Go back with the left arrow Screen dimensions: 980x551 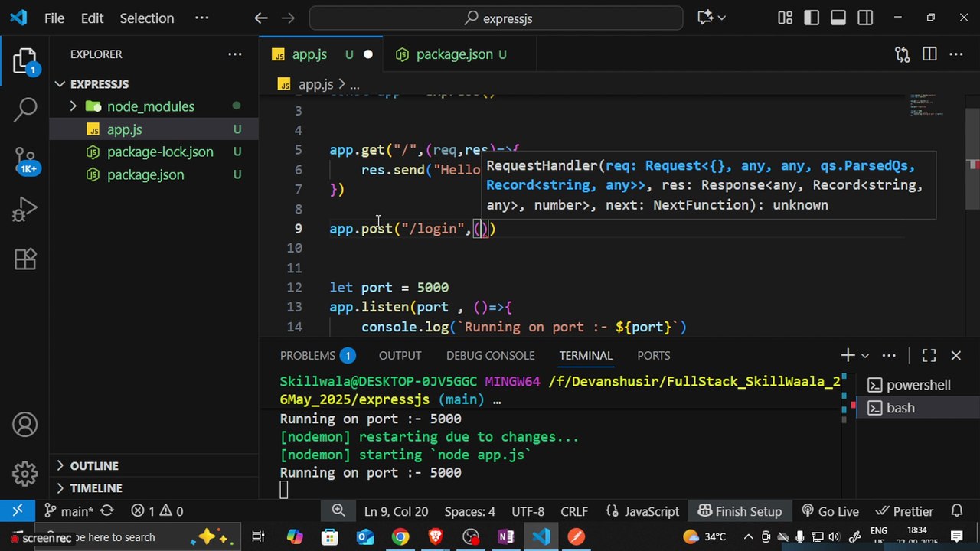(x=261, y=18)
